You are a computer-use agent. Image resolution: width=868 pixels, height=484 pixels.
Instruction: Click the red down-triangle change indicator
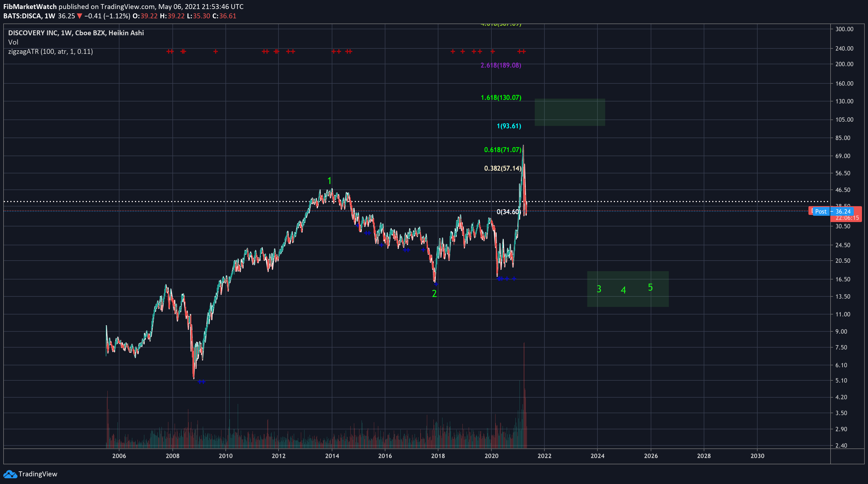click(80, 16)
